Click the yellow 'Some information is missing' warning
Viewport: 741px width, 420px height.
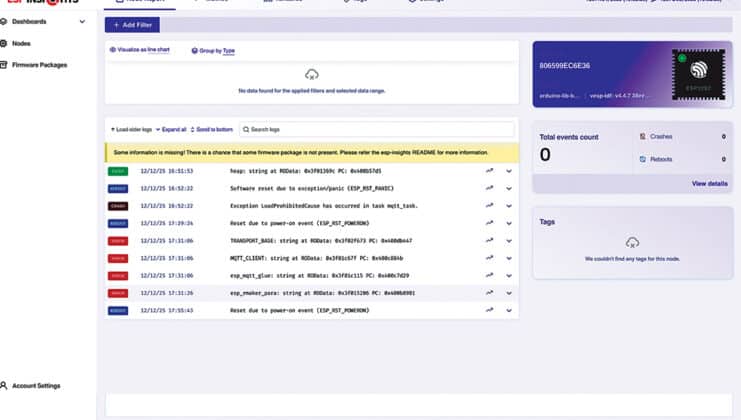click(x=312, y=153)
